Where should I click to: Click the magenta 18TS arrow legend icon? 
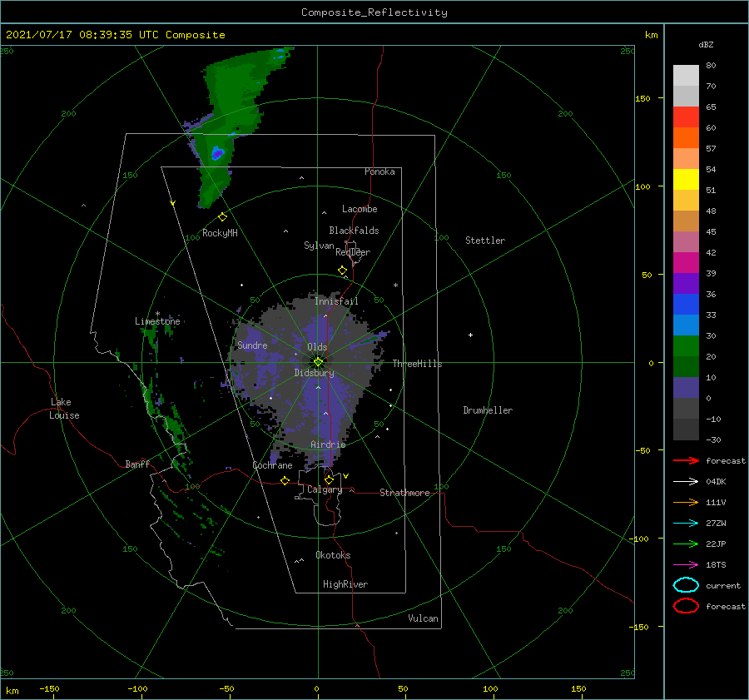686,565
